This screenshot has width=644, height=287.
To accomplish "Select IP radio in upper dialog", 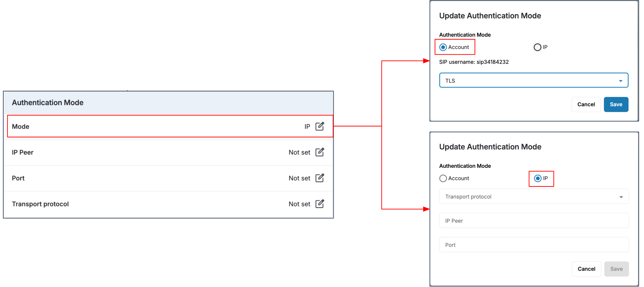I will click(x=537, y=47).
